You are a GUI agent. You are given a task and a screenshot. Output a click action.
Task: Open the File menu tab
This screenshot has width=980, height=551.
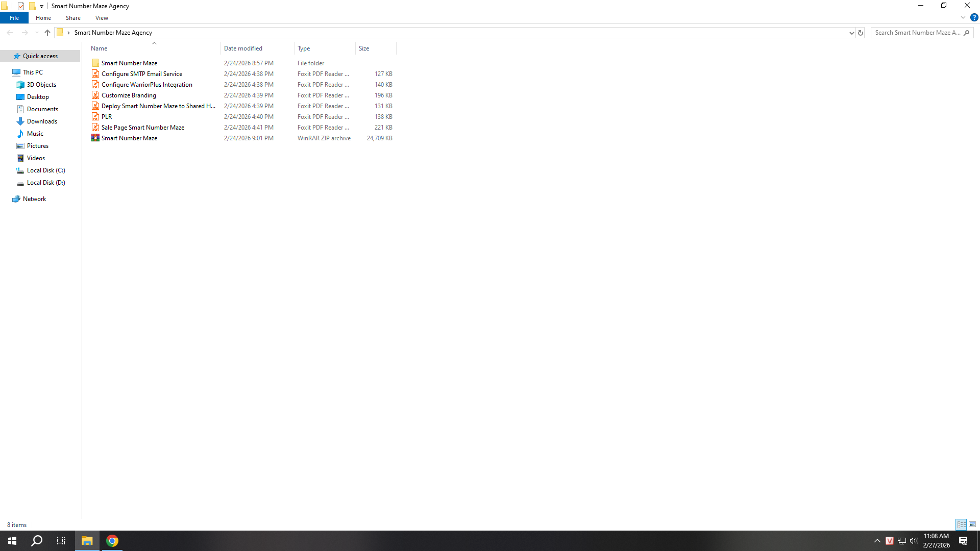pos(14,18)
